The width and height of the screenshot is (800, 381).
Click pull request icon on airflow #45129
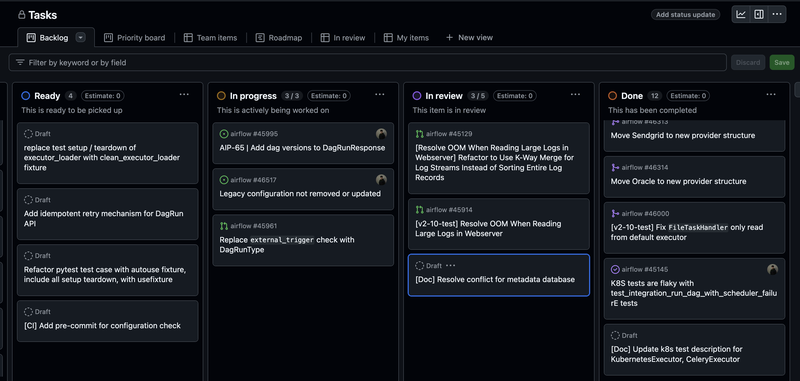pos(419,134)
